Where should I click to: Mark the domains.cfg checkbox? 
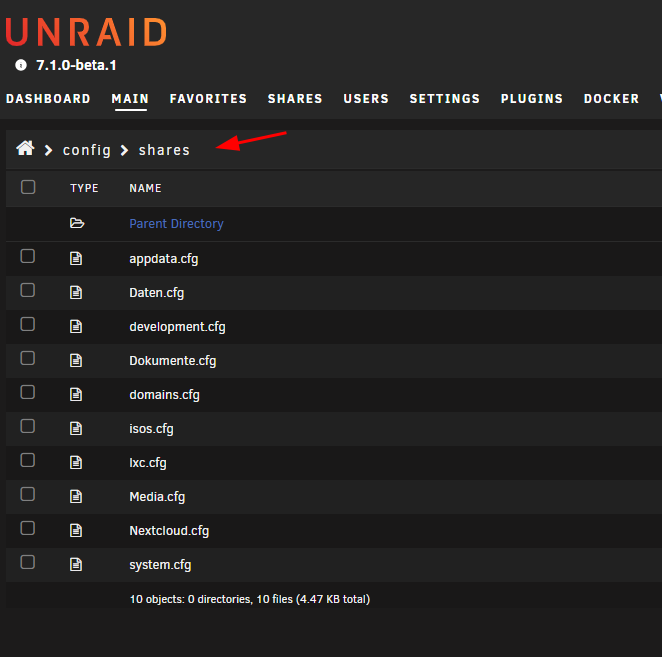tap(28, 392)
